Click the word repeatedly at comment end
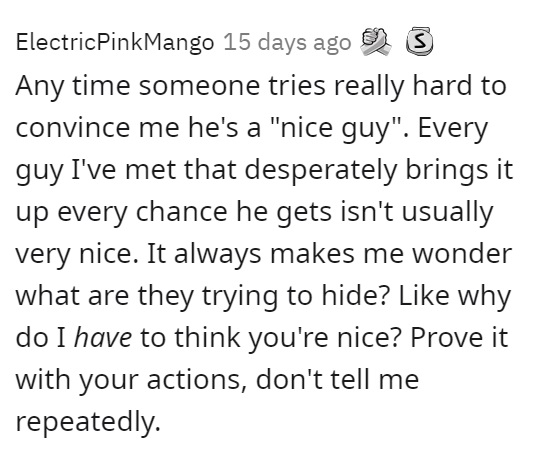 coord(88,422)
